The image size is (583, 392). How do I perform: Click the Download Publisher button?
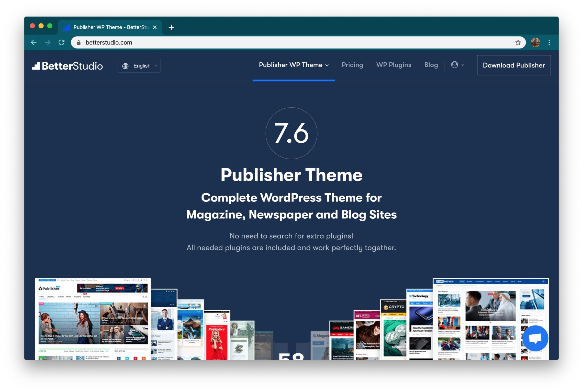(514, 65)
